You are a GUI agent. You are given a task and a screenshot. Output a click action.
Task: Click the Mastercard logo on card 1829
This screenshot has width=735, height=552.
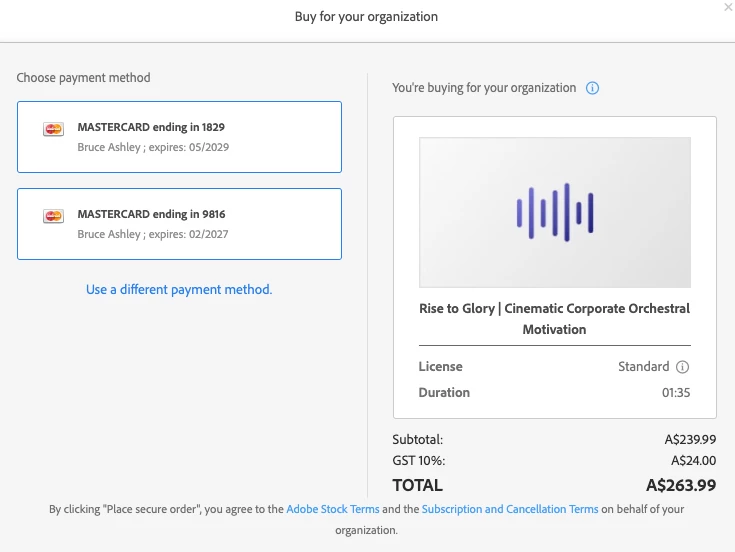(54, 129)
